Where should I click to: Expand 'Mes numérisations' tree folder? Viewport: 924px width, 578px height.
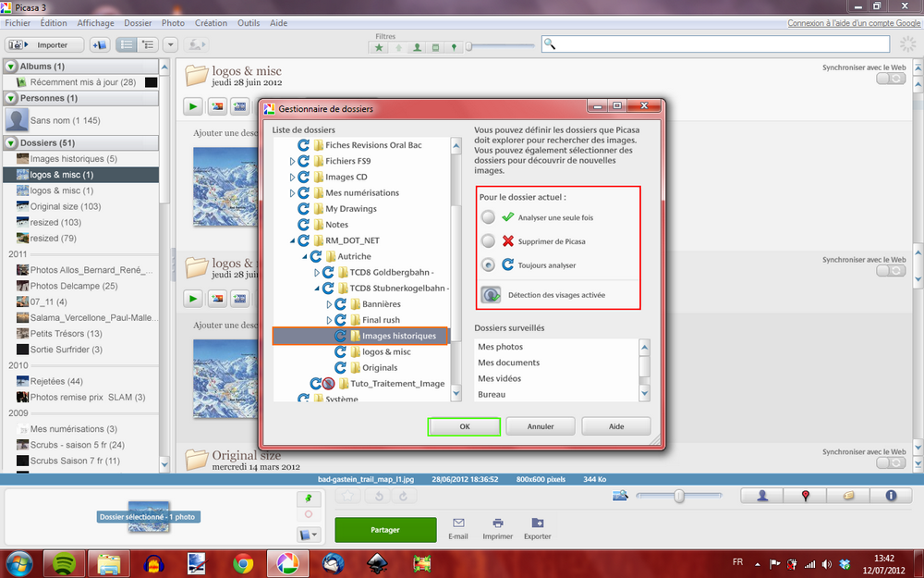[292, 193]
